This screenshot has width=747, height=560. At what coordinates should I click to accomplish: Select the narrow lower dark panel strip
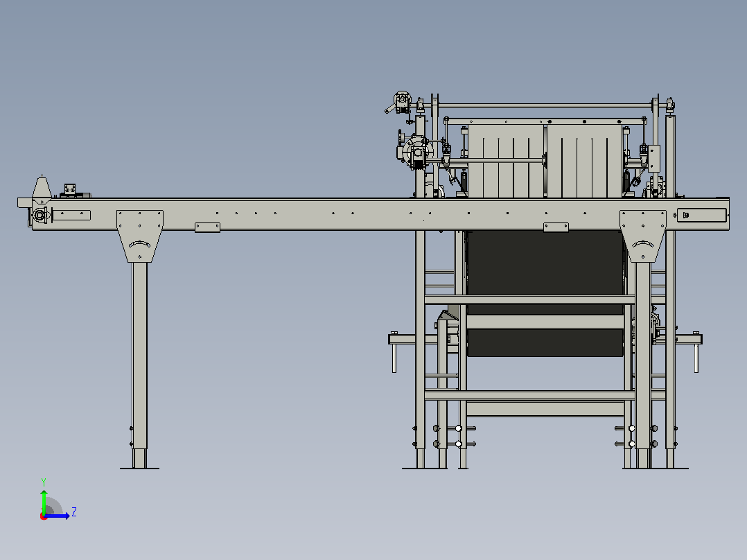click(545, 342)
